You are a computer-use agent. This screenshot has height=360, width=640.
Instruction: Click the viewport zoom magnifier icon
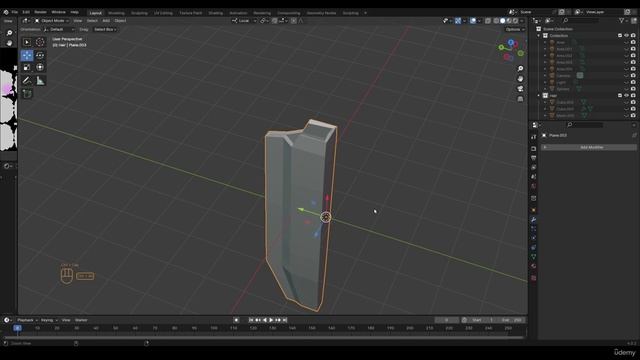point(520,69)
